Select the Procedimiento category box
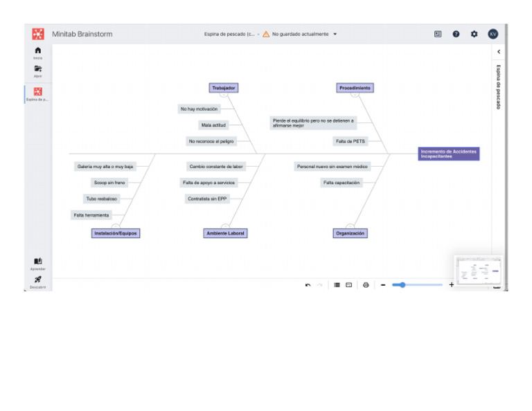 click(355, 88)
